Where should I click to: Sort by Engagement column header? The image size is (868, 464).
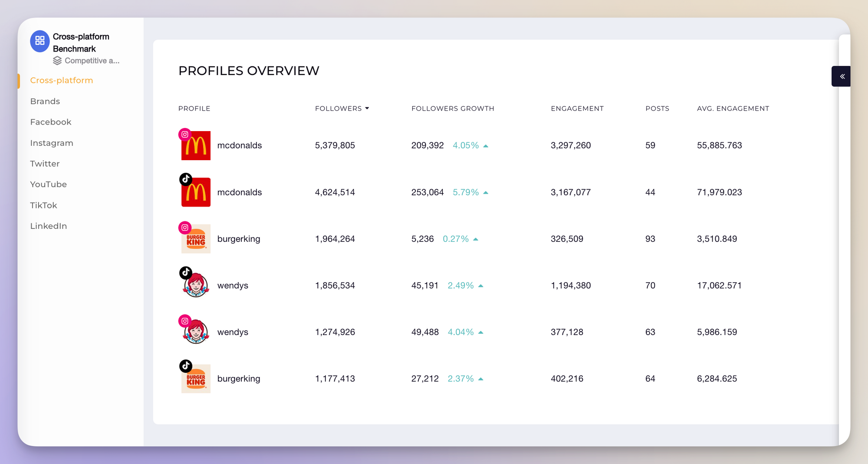[577, 109]
